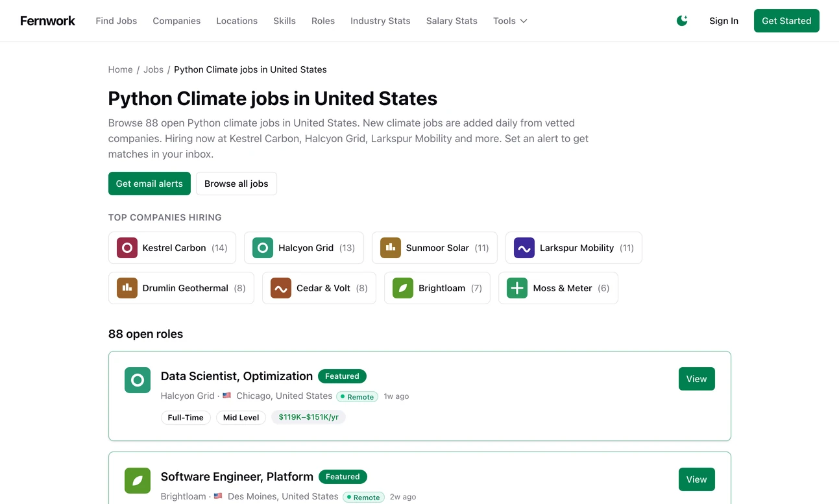Toggle dark mode moon icon

pyautogui.click(x=682, y=21)
